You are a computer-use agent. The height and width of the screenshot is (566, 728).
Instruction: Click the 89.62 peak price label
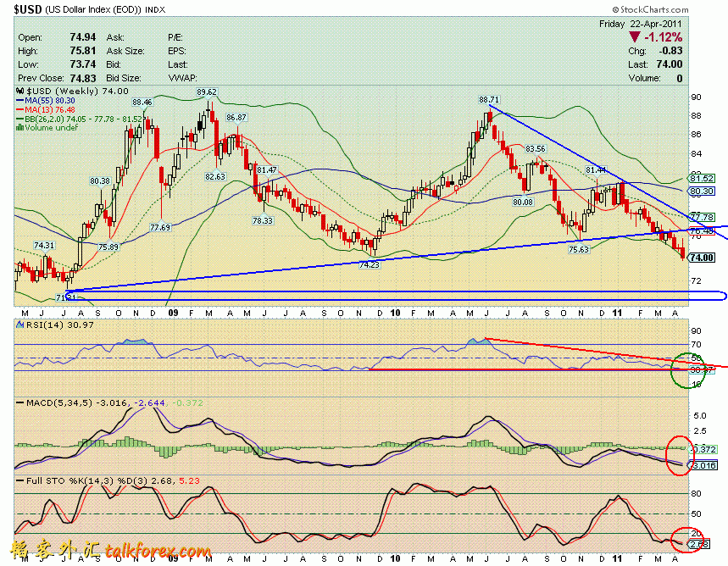tap(207, 92)
